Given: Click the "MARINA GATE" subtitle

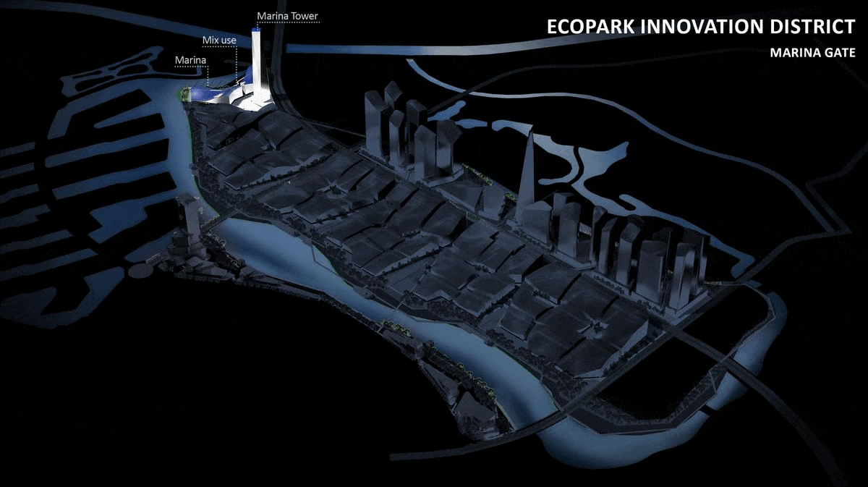Looking at the screenshot, I should (x=812, y=54).
